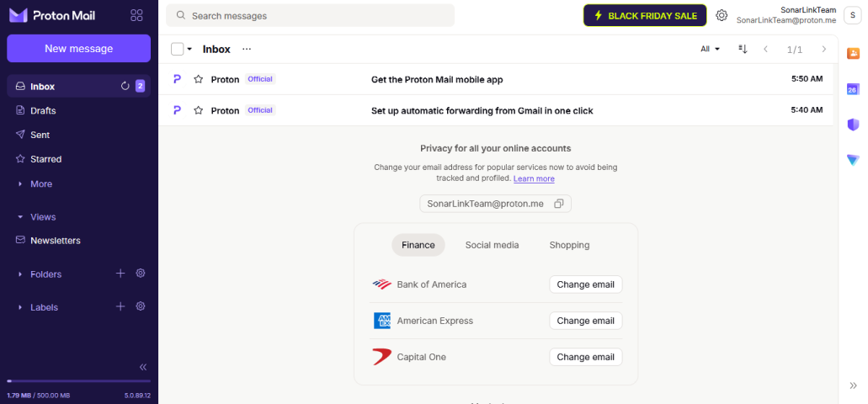The image size is (868, 404).
Task: Click the 5:50 AM timestamp
Action: pyautogui.click(x=807, y=79)
